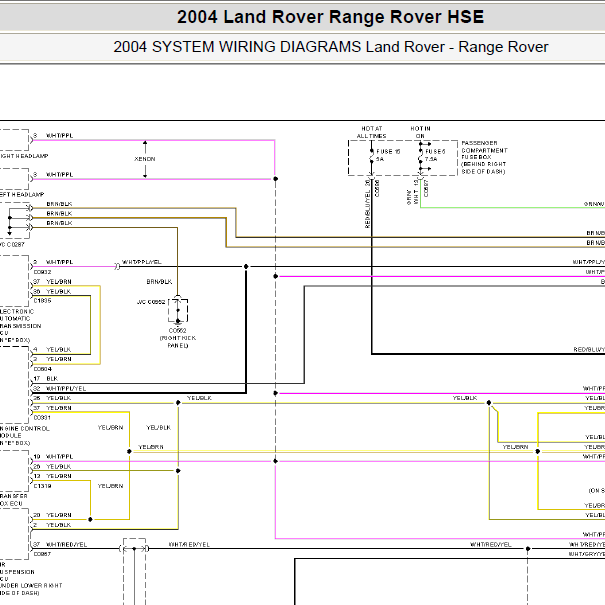Click the '37 WHT/RED/YEL' pin label
The image size is (605, 605).
(x=60, y=544)
